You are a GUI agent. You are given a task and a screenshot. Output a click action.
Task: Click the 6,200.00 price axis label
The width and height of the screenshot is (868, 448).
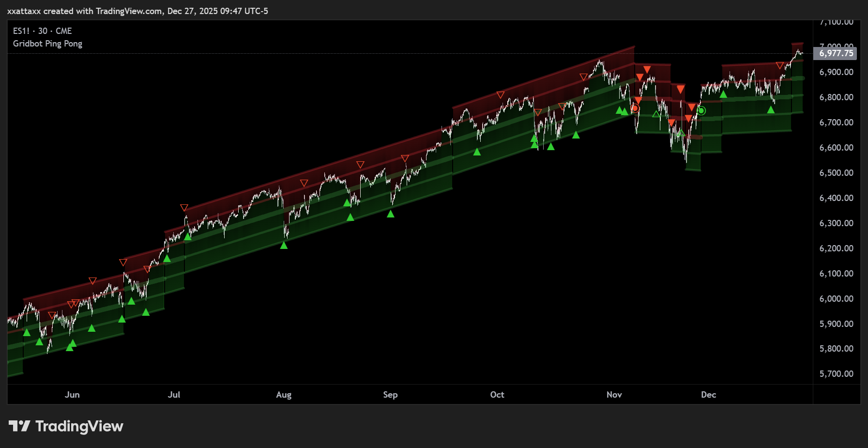point(836,248)
